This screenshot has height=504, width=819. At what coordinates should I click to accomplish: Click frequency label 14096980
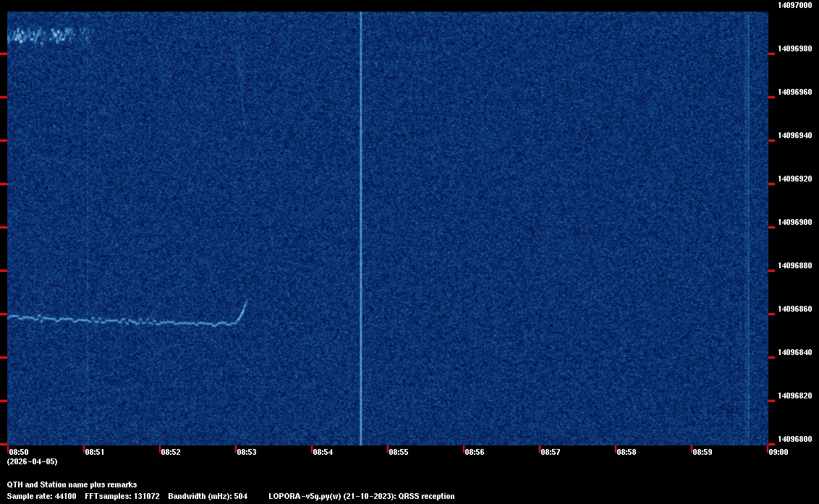tap(795, 48)
